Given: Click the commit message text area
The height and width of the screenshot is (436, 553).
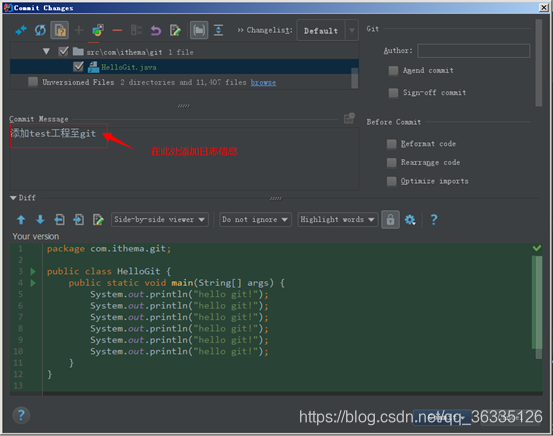Looking at the screenshot, I should 184,159.
